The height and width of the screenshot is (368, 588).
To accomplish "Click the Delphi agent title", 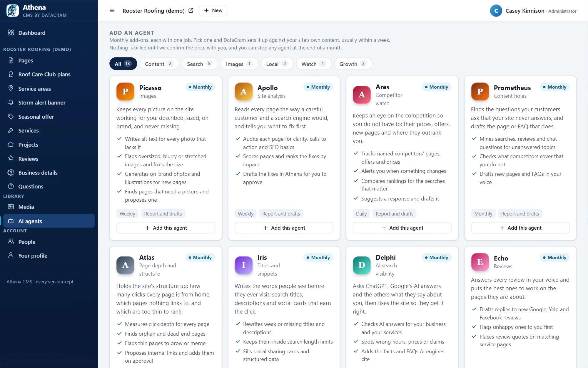I will click(x=385, y=257).
